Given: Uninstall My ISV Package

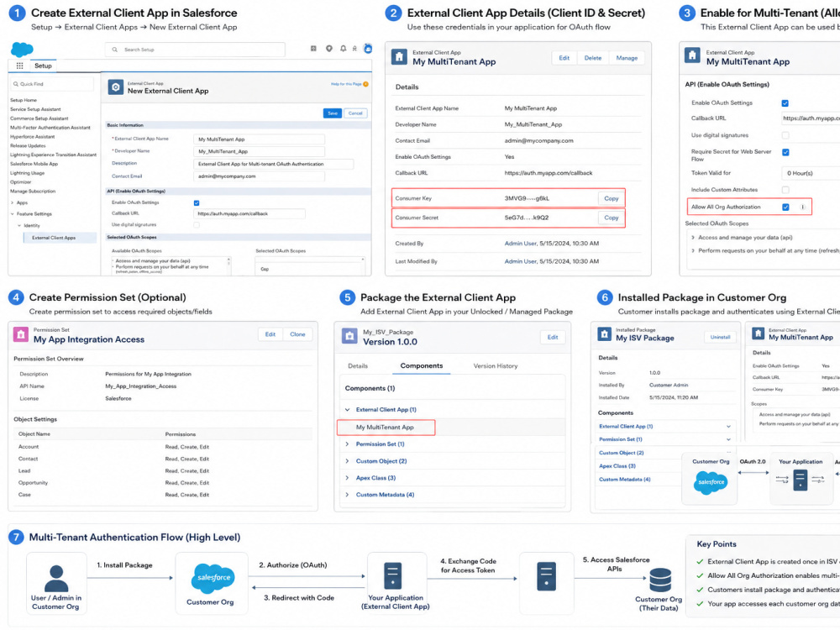Looking at the screenshot, I should pos(720,338).
